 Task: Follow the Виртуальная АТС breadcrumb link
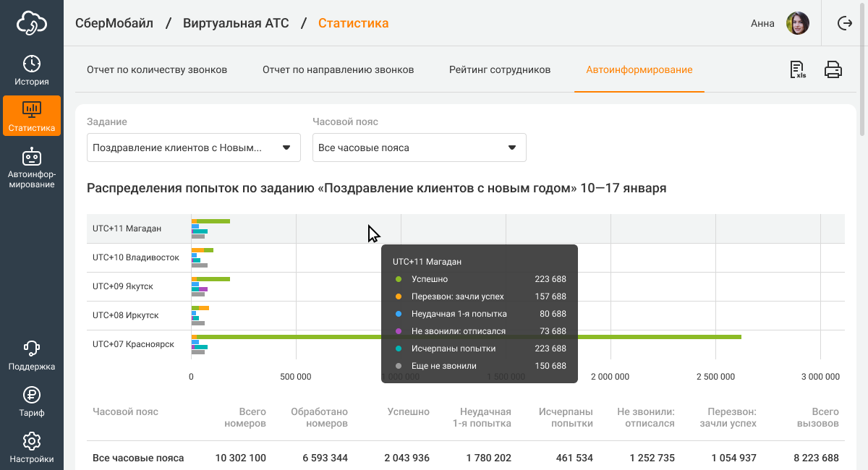235,23
